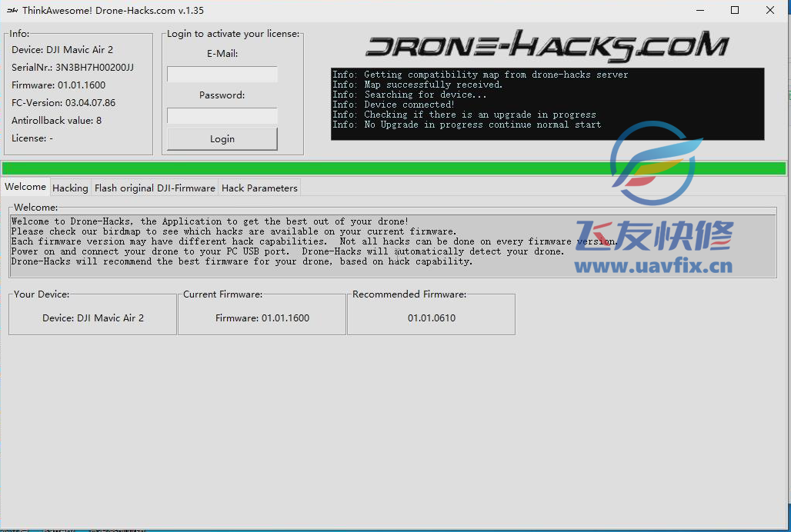Screen dimensions: 791x532
Task: Click the 'No Upgrade in progress continue normal start' log line
Action: point(466,125)
